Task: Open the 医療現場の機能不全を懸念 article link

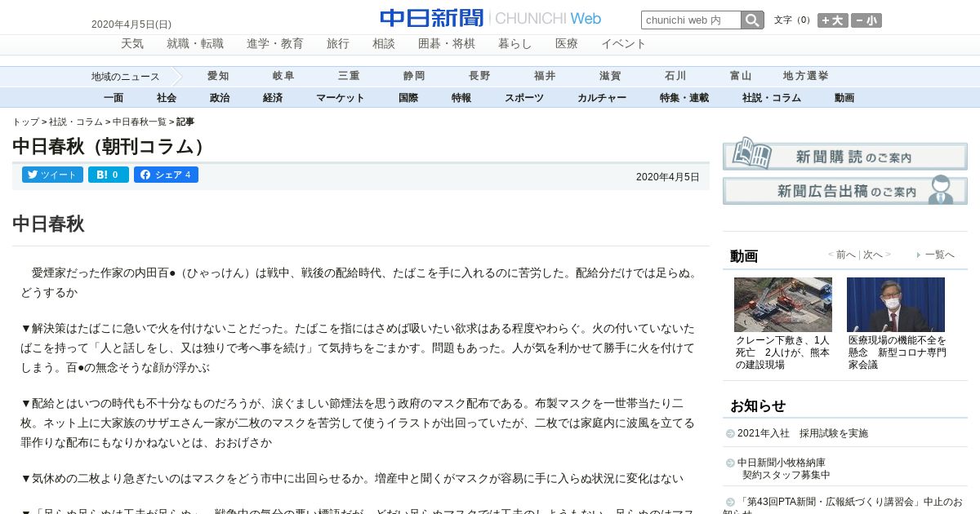Action: tap(897, 352)
